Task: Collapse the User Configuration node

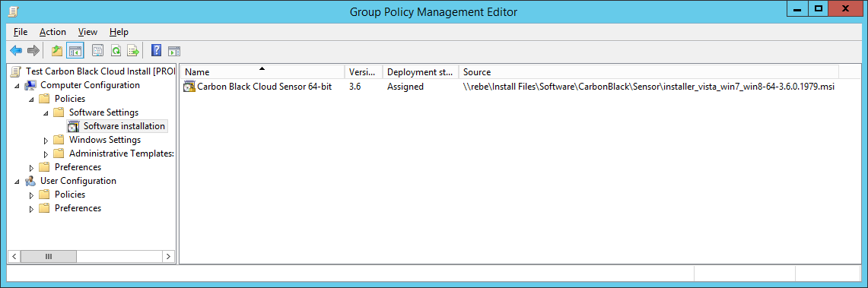Action: pyautogui.click(x=17, y=182)
